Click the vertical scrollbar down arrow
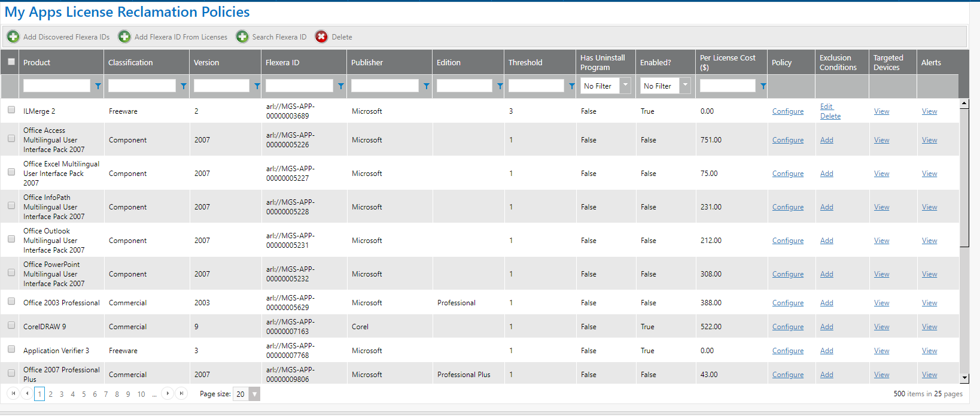 [964, 378]
